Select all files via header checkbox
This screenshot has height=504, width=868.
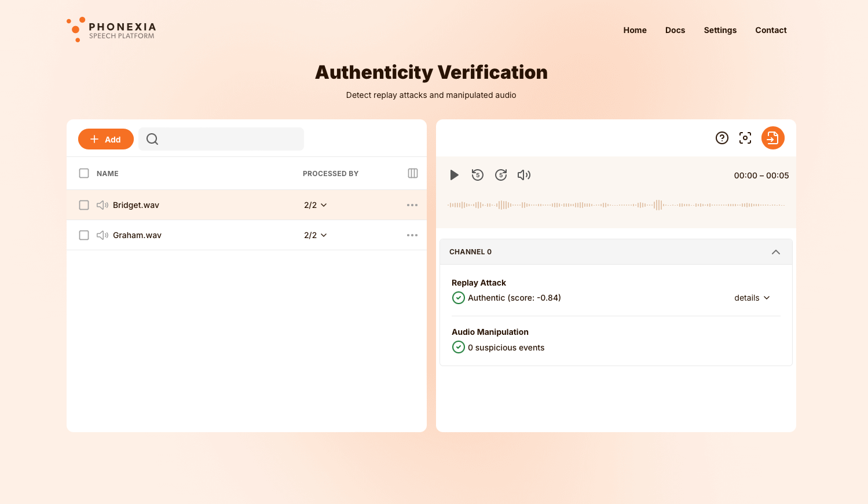84,173
